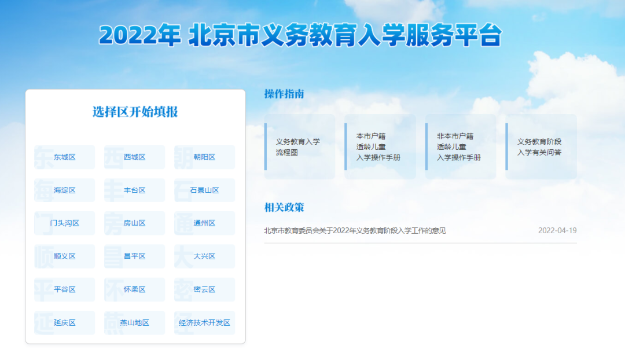Choose 朝阳区 district button

[204, 157]
